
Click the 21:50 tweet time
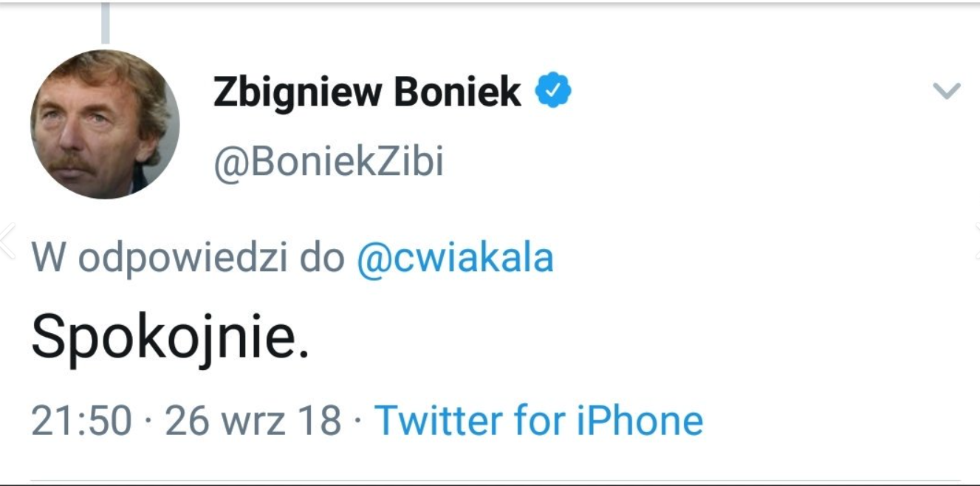click(81, 420)
